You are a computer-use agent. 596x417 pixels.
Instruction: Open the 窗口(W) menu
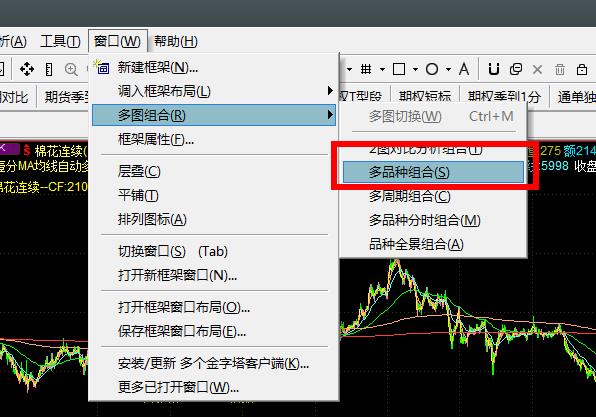(x=117, y=41)
